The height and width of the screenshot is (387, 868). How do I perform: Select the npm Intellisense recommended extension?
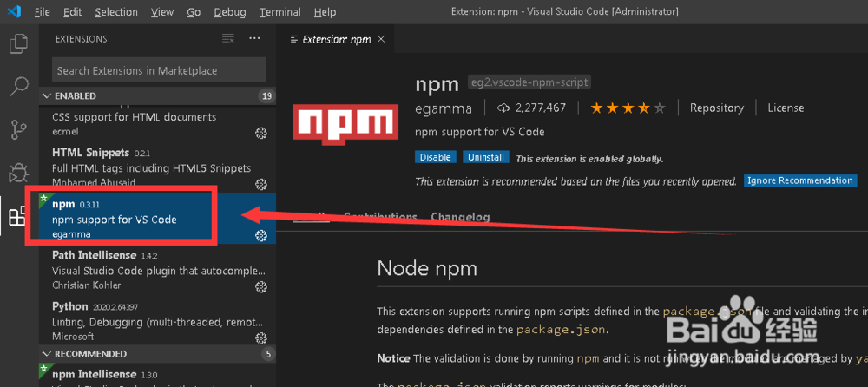pos(157,375)
